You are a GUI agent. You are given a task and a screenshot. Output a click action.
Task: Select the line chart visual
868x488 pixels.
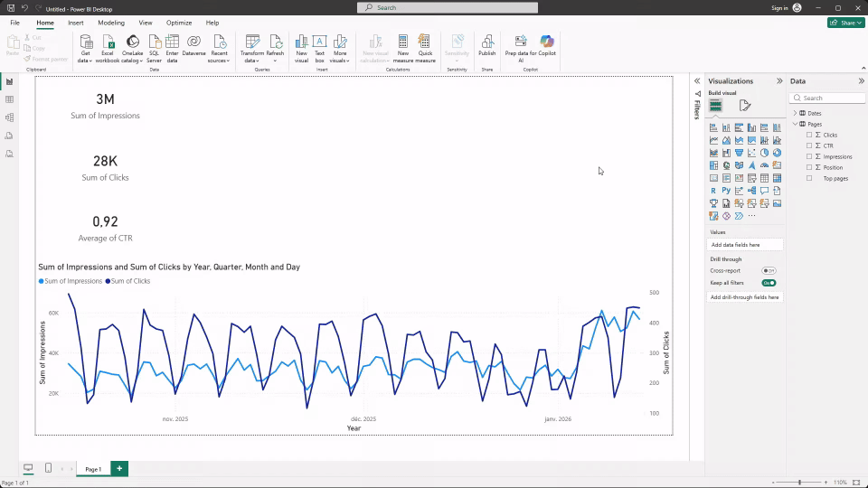[x=713, y=141]
